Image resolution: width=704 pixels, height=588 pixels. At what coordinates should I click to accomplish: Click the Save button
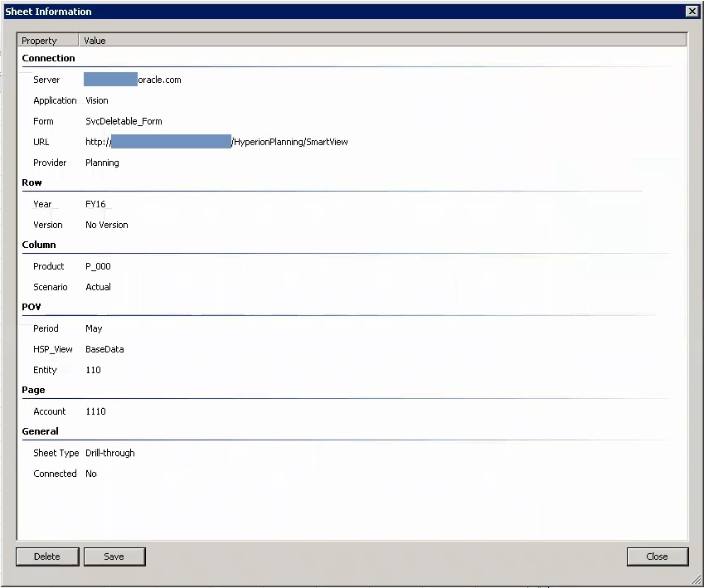point(114,556)
